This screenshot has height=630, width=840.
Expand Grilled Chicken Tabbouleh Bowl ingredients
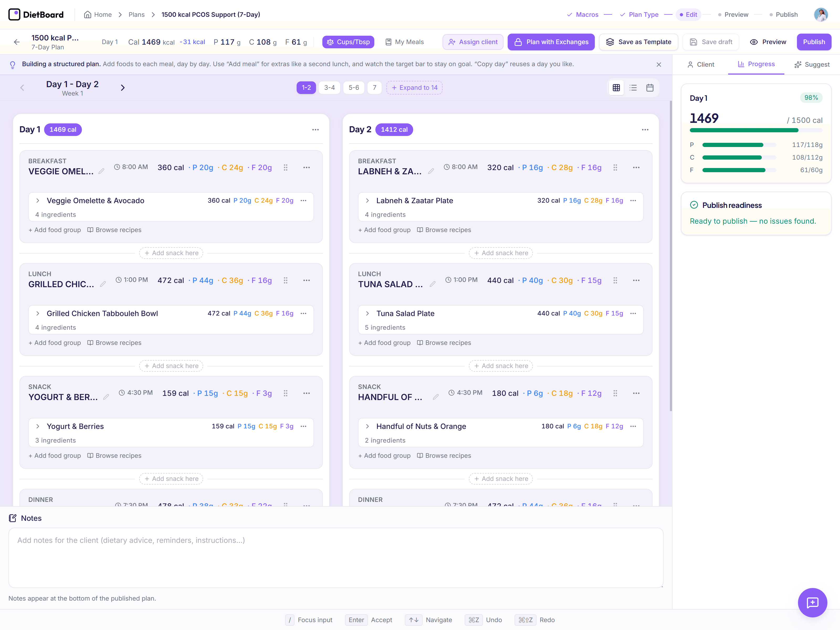[x=38, y=313]
